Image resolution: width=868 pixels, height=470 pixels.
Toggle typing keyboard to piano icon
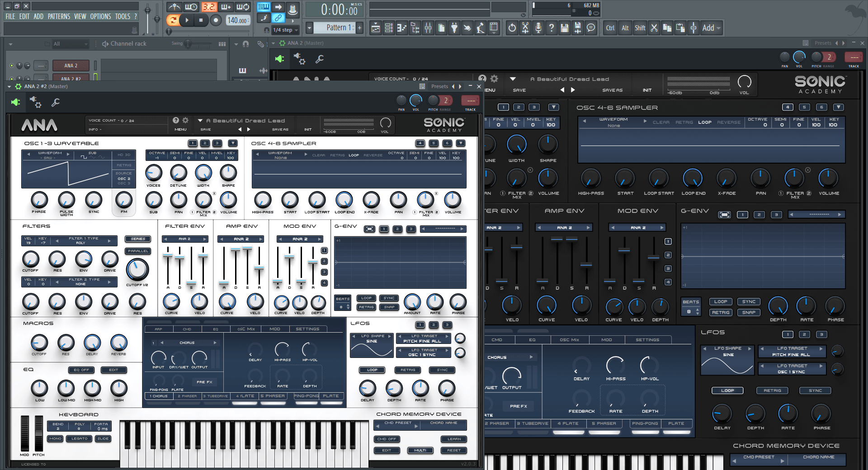pos(264,7)
